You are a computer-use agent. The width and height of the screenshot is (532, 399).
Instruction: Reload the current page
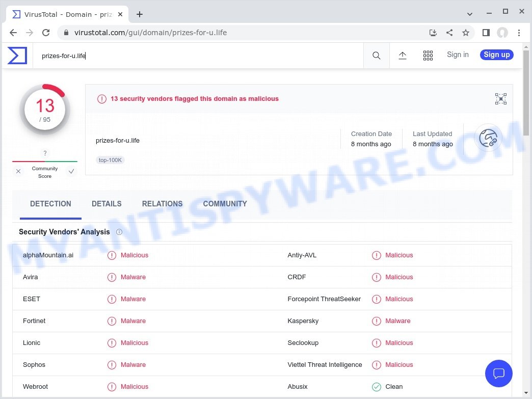(46, 33)
